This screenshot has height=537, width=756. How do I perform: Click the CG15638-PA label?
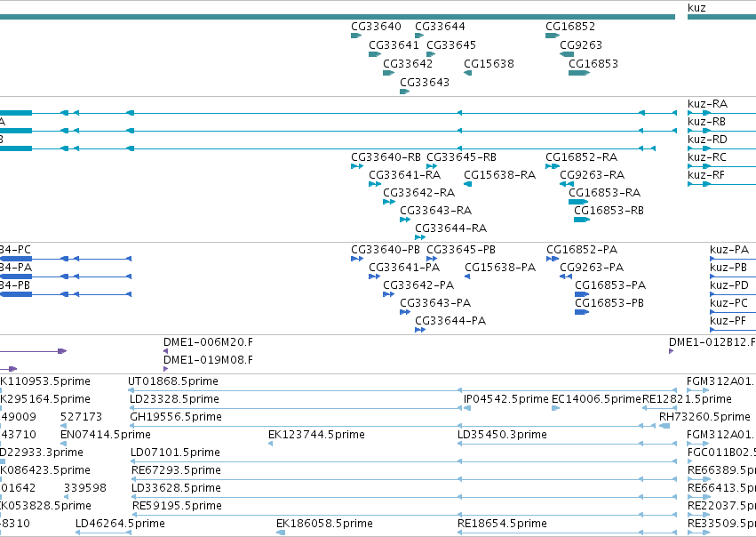tap(500, 268)
